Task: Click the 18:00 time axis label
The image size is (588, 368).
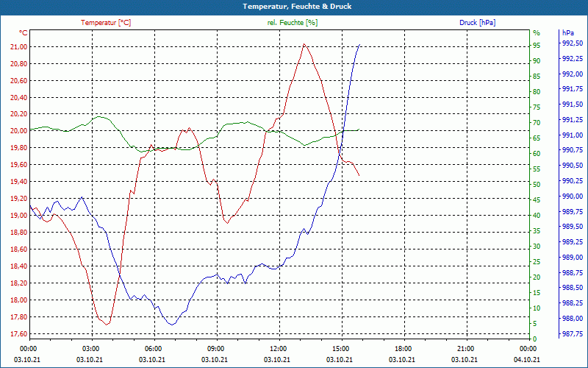Action: [x=402, y=349]
